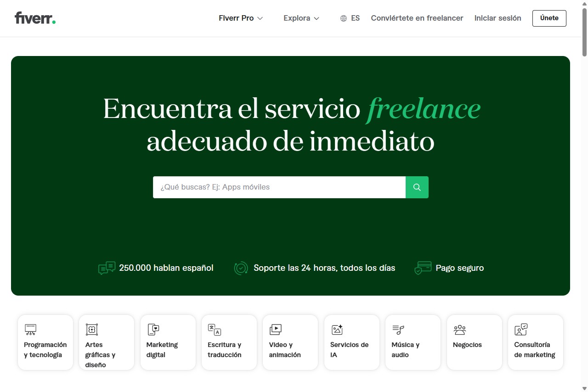Click the 24-hour support circular icon
The width and height of the screenshot is (588, 392).
(241, 268)
